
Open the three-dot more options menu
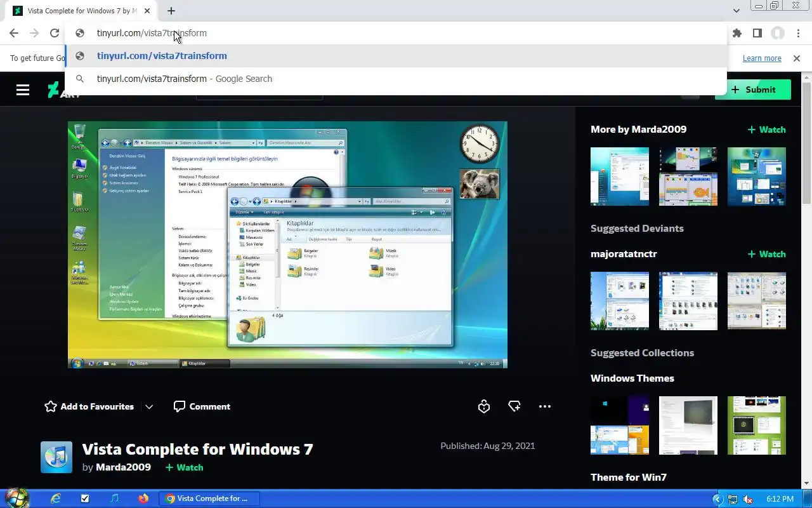545,406
